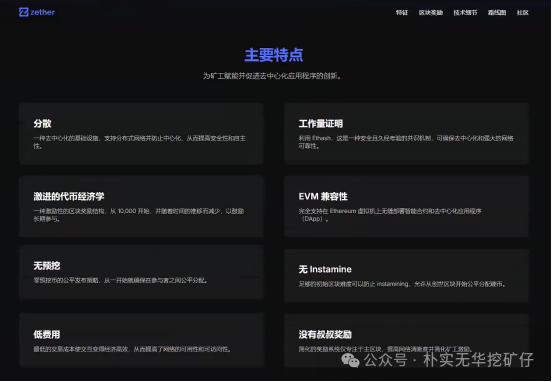This screenshot has height=382, width=552.
Task: Select the 没有叔叔奖励 card heading
Action: (x=325, y=334)
